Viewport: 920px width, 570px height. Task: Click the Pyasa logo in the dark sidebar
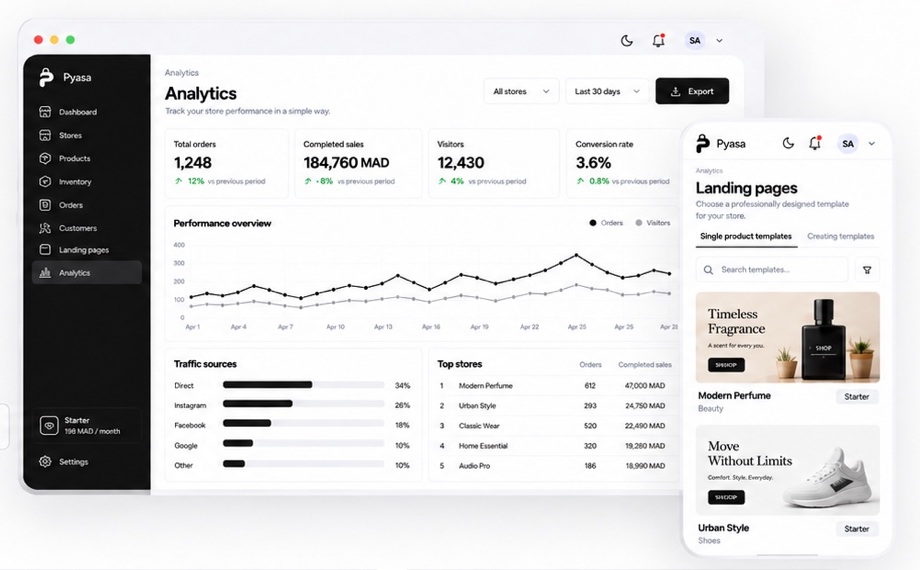coord(46,77)
